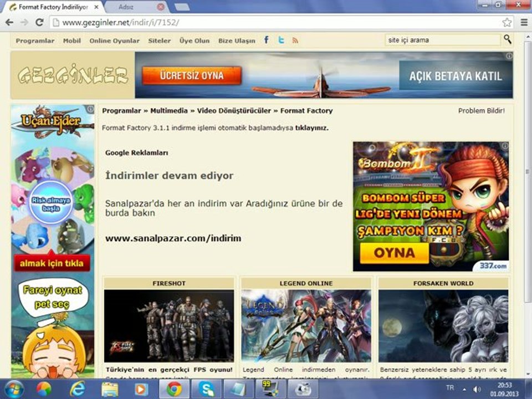Click the ÜCRETSİZ OYNA banner button
This screenshot has height=399, width=532.
pyautogui.click(x=192, y=75)
